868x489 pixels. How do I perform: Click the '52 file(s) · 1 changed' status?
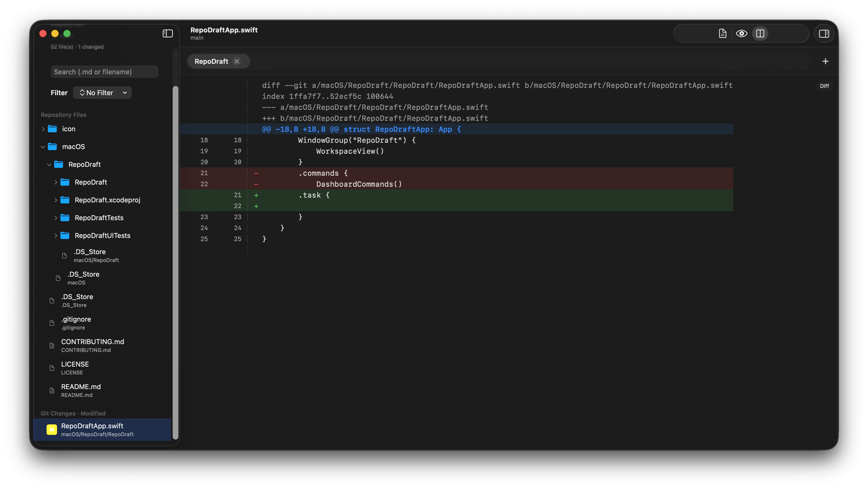77,47
